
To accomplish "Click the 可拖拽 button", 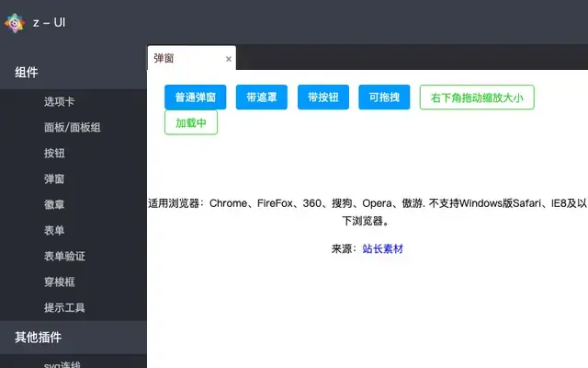I will [x=384, y=98].
